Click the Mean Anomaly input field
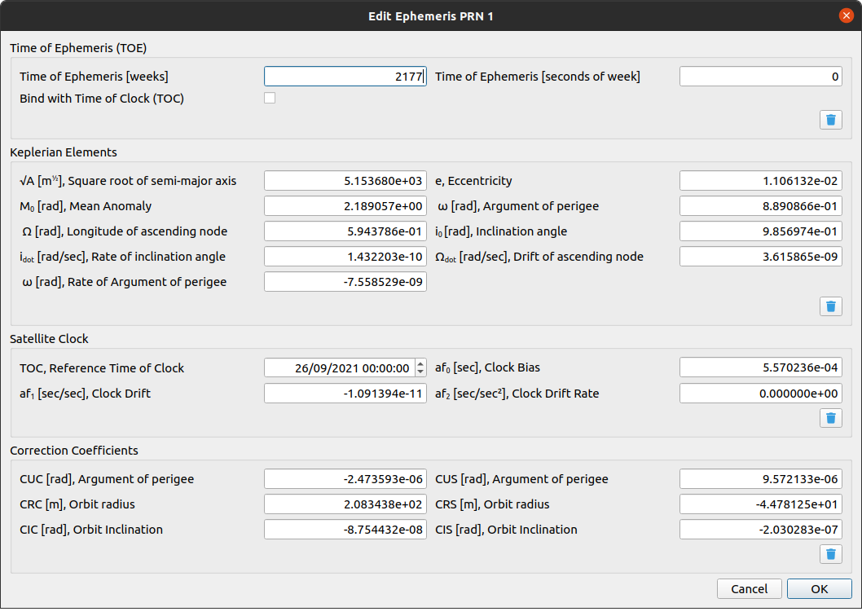Image resolution: width=862 pixels, height=616 pixels. tap(345, 206)
